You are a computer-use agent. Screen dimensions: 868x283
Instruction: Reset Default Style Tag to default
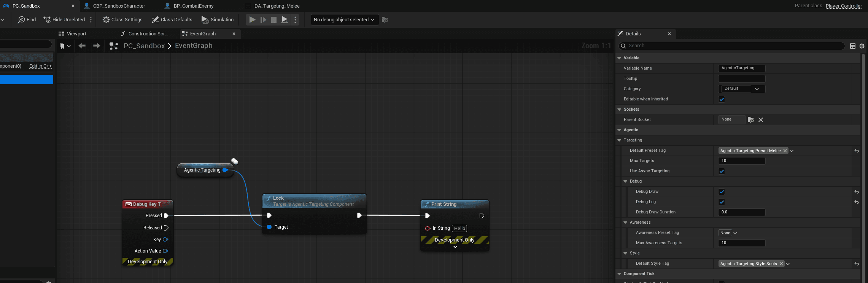[857, 264]
